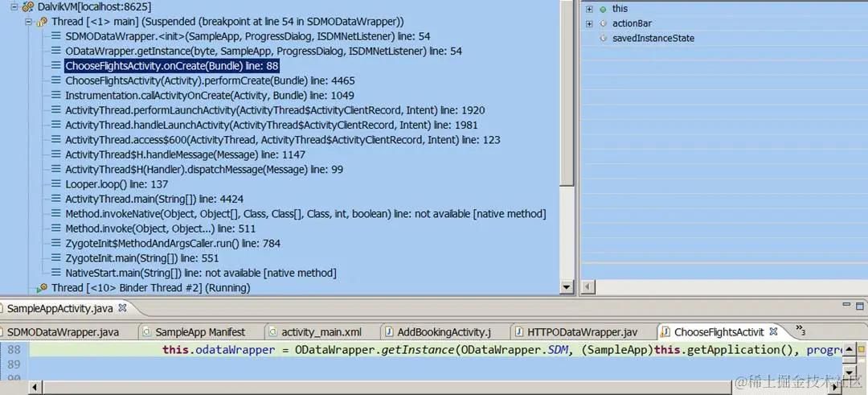Select NativeStart.main(String[]) frame
This screenshot has height=395, width=868.
pos(201,273)
